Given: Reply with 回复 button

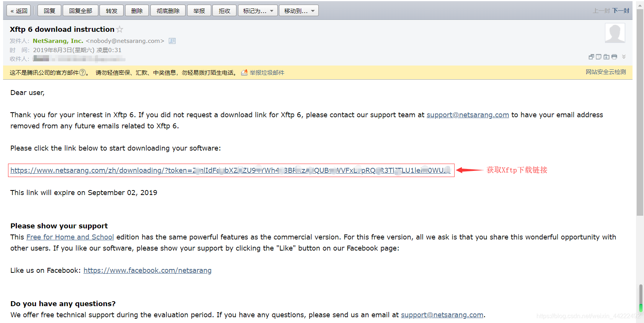Looking at the screenshot, I should [49, 11].
